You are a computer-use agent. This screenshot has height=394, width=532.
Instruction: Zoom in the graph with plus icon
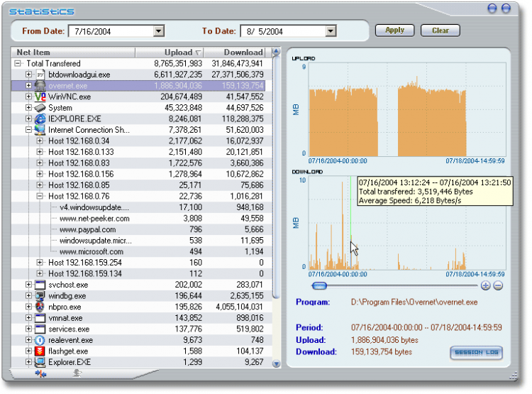(485, 285)
